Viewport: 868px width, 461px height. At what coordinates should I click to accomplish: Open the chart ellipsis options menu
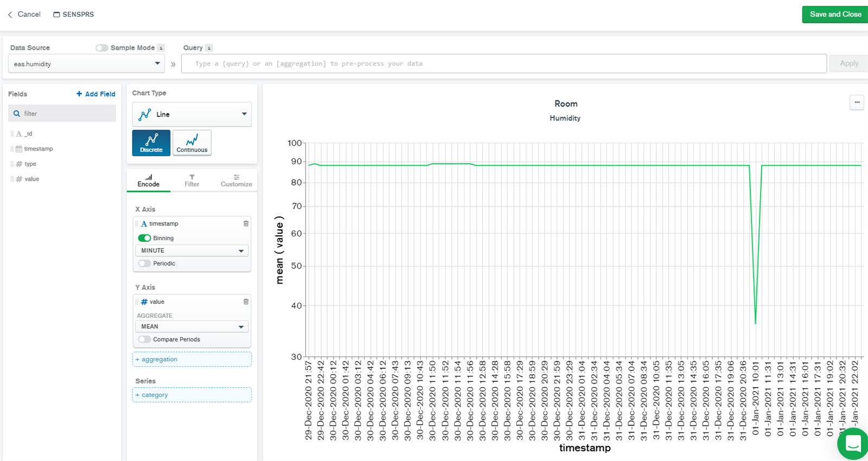click(x=857, y=103)
